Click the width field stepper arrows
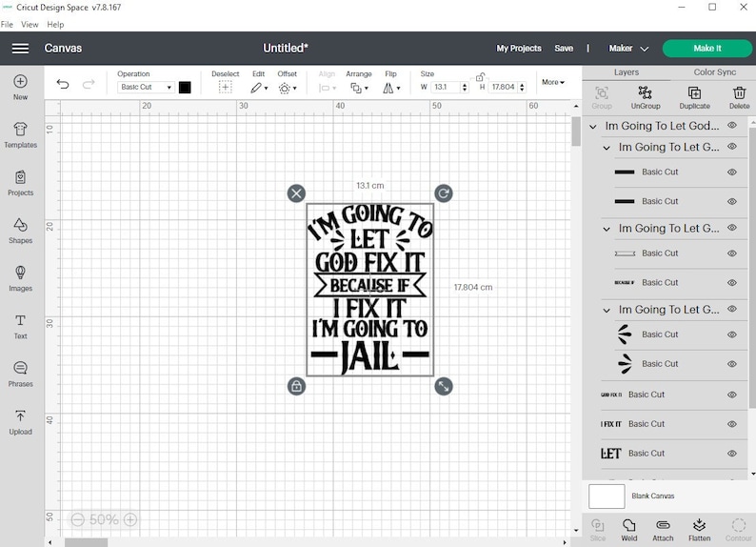The height and width of the screenshot is (547, 756). [465, 88]
